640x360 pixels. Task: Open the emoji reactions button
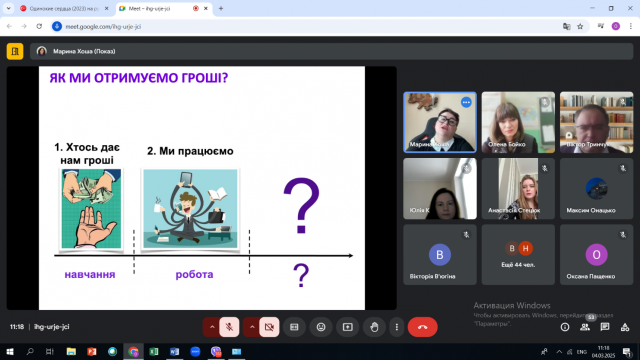point(321,327)
